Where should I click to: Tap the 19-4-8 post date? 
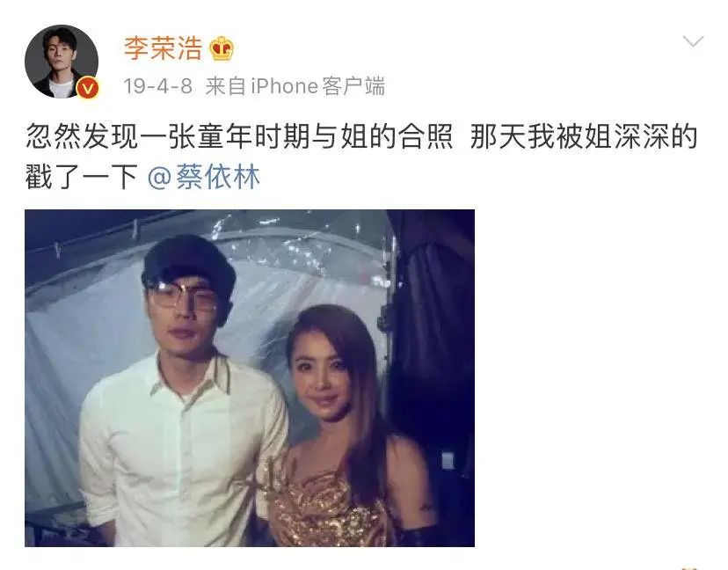pyautogui.click(x=158, y=86)
